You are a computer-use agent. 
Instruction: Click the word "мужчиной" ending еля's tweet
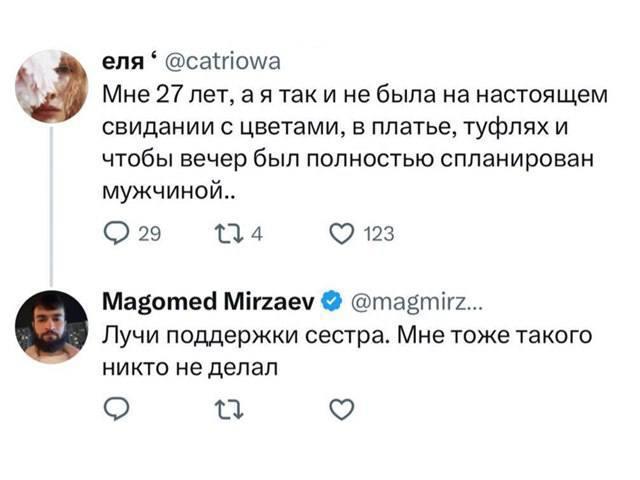pyautogui.click(x=160, y=192)
